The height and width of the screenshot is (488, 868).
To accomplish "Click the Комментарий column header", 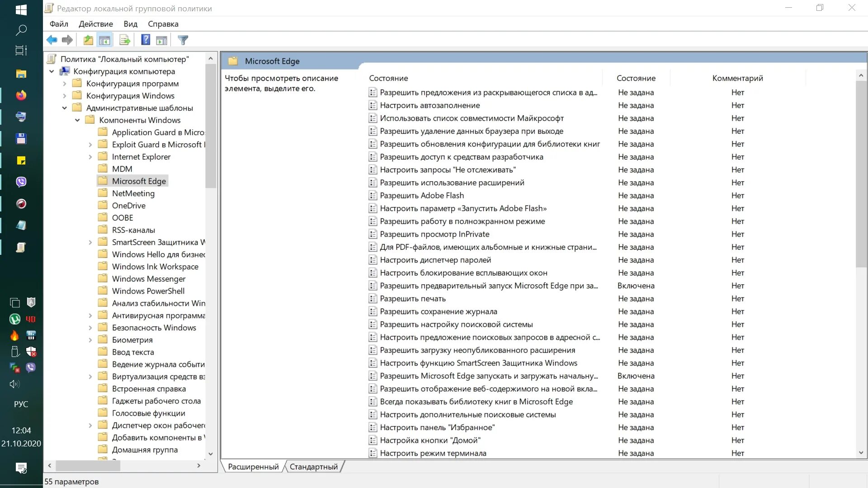I will tap(737, 78).
